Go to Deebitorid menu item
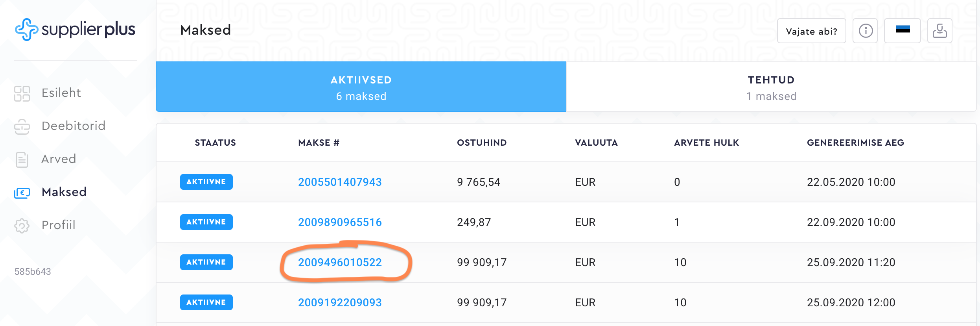 pos(74,126)
